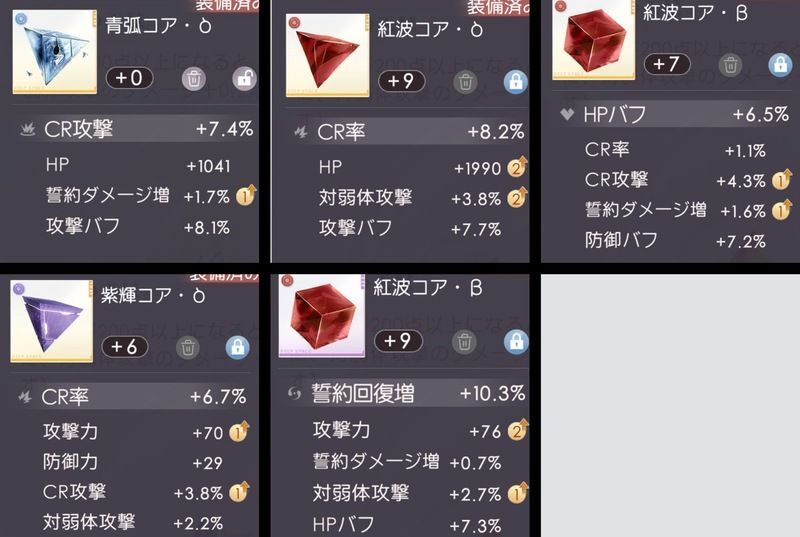Image resolution: width=800 pixels, height=537 pixels.
Task: Open the blue 青弧コア thumbnail image
Action: (x=54, y=52)
